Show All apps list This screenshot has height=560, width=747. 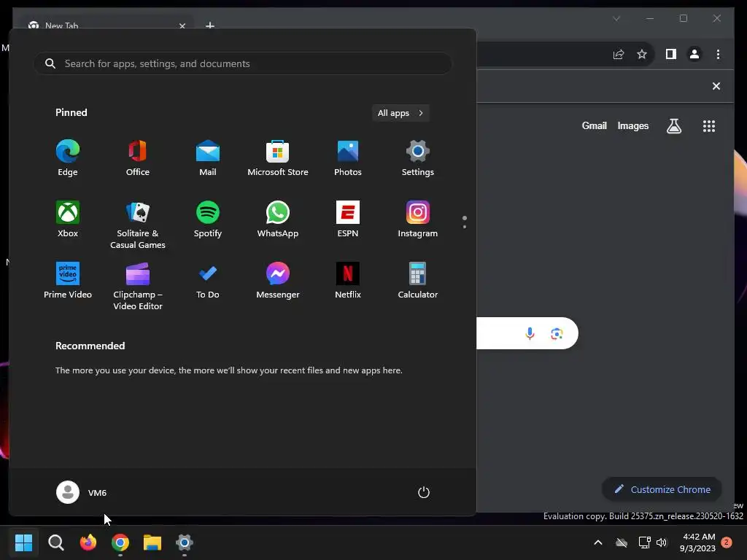tap(400, 113)
